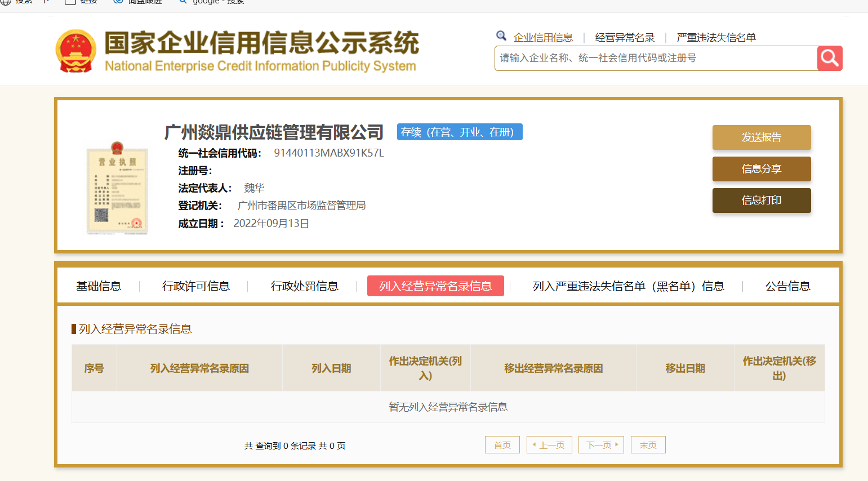This screenshot has width=868, height=481.
Task: Click the red search magnifier button
Action: [x=830, y=58]
